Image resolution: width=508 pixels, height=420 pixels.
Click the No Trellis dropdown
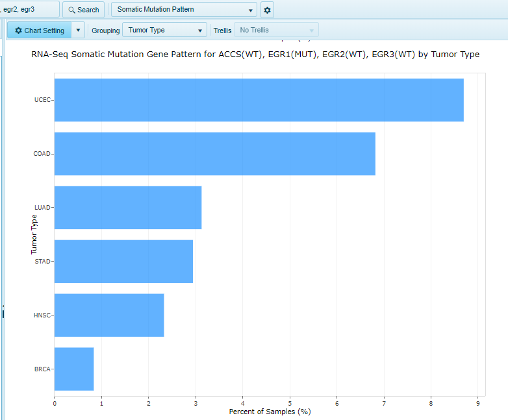click(276, 31)
